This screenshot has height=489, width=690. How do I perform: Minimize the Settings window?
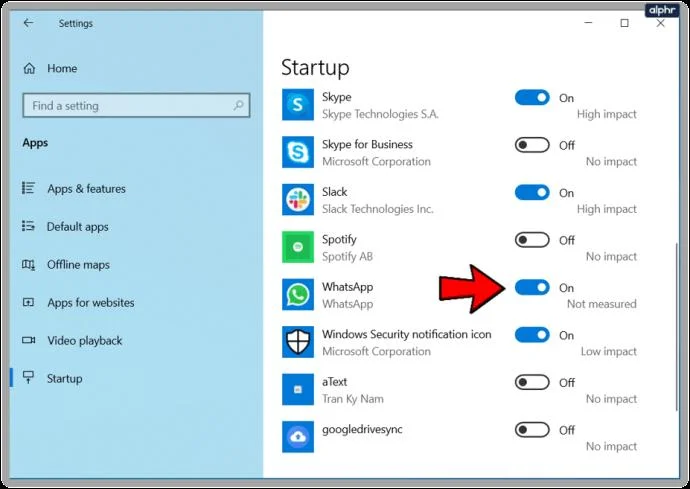coord(588,23)
